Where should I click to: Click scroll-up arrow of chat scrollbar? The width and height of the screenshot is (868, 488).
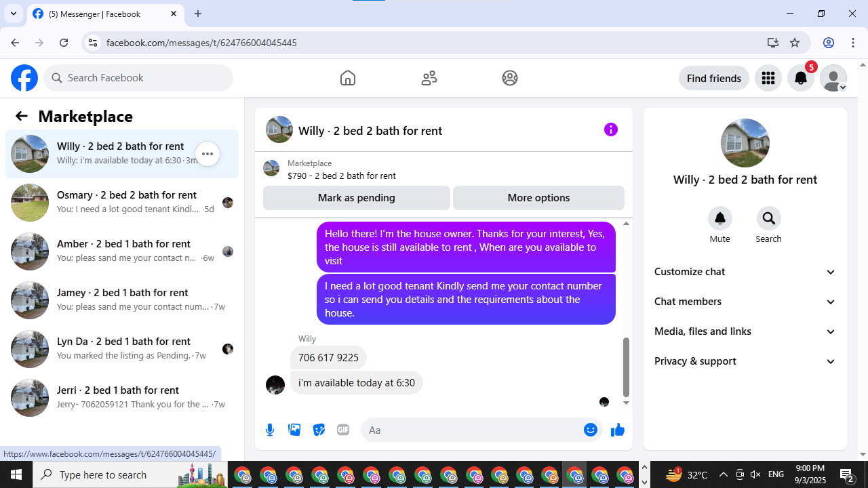(x=626, y=223)
